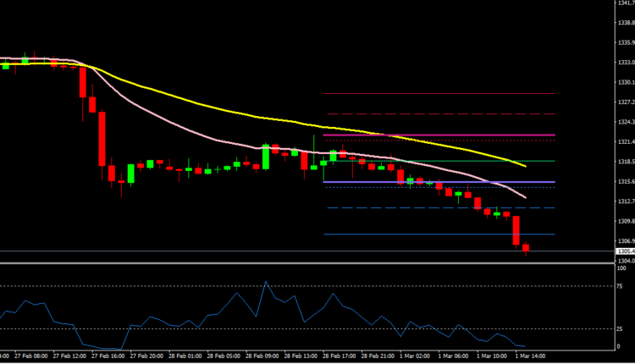Select the solid blue bottom horizontal line

coord(440,234)
